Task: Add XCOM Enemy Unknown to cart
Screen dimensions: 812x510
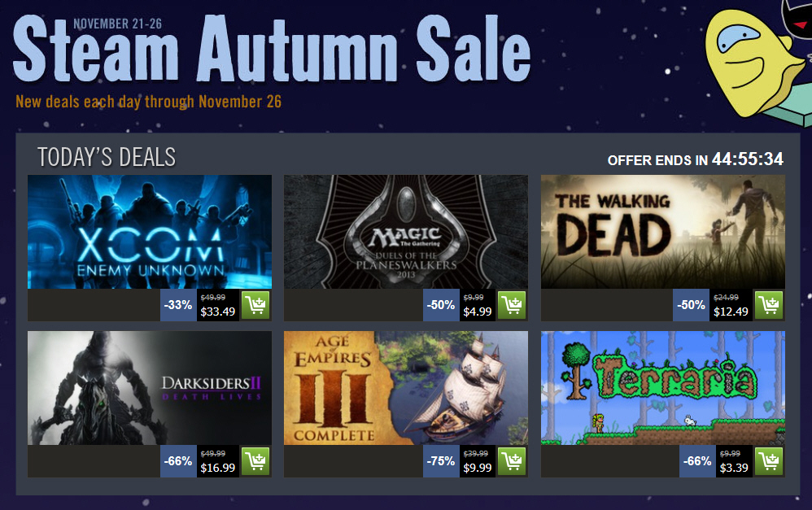Action: (255, 305)
